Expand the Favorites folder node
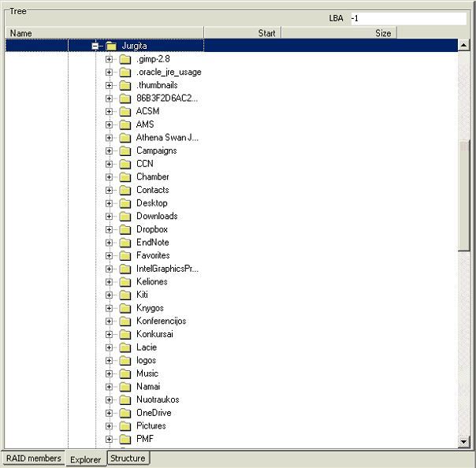476x468 pixels. tap(109, 255)
